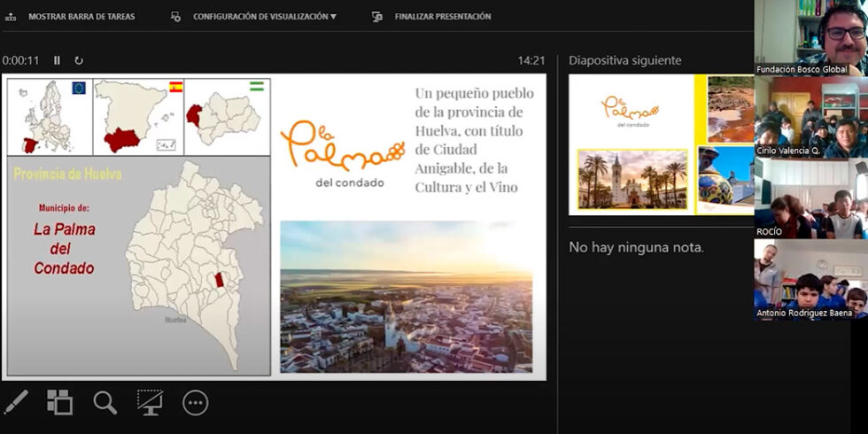Click the Mostrar barra de tareas icon
Viewport: 868px width, 434px height.
[11, 16]
